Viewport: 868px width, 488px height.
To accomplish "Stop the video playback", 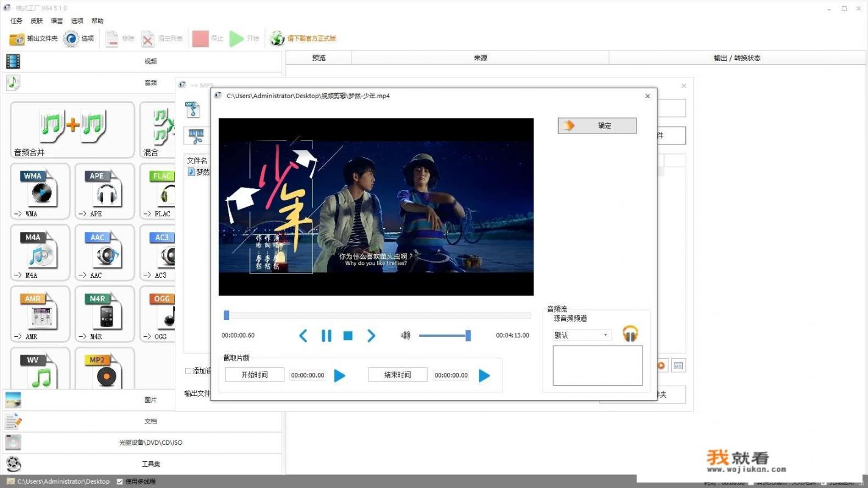I will click(x=348, y=336).
